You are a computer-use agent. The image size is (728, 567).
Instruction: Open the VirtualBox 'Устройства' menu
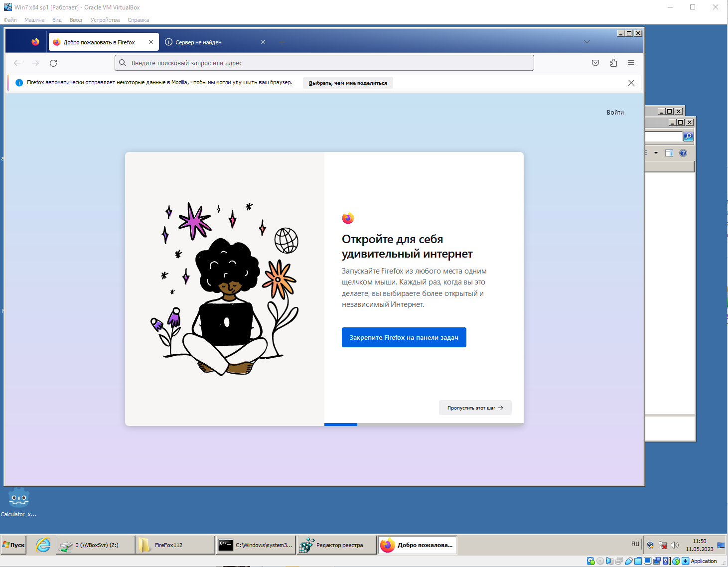coord(105,20)
